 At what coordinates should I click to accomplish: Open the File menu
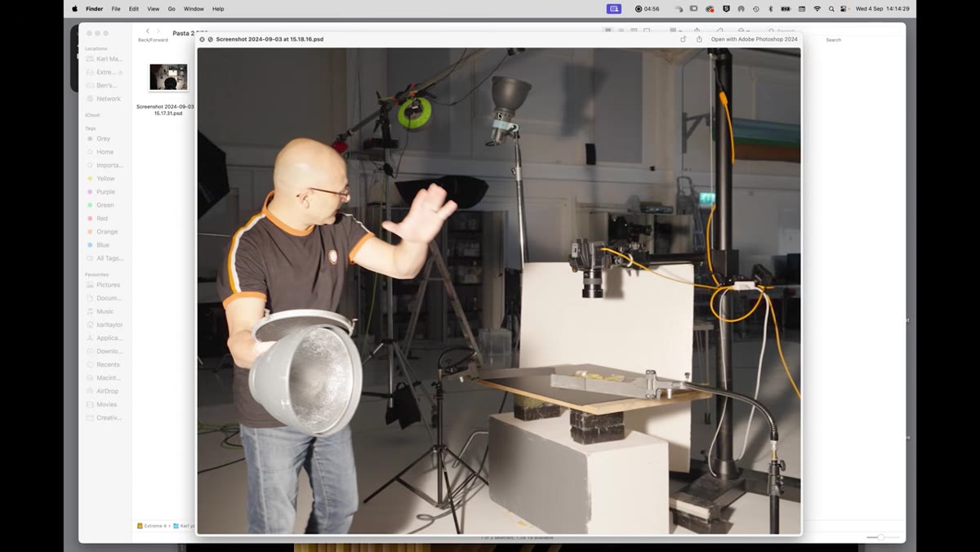[x=116, y=9]
